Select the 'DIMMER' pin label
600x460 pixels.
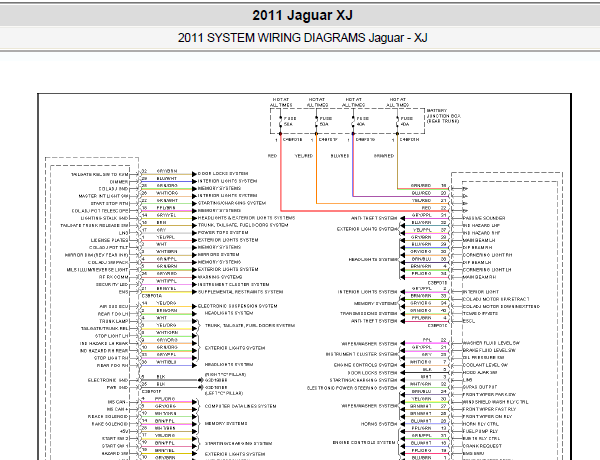119,182
